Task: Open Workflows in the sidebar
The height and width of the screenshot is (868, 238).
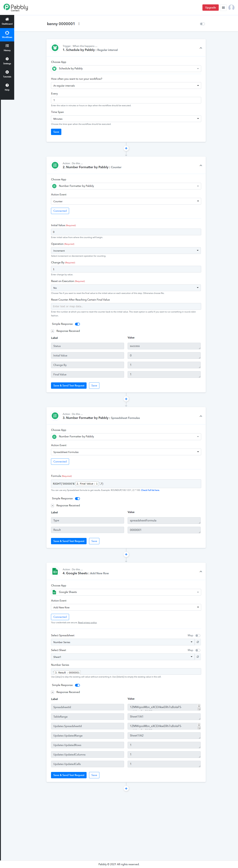Action: [7, 34]
